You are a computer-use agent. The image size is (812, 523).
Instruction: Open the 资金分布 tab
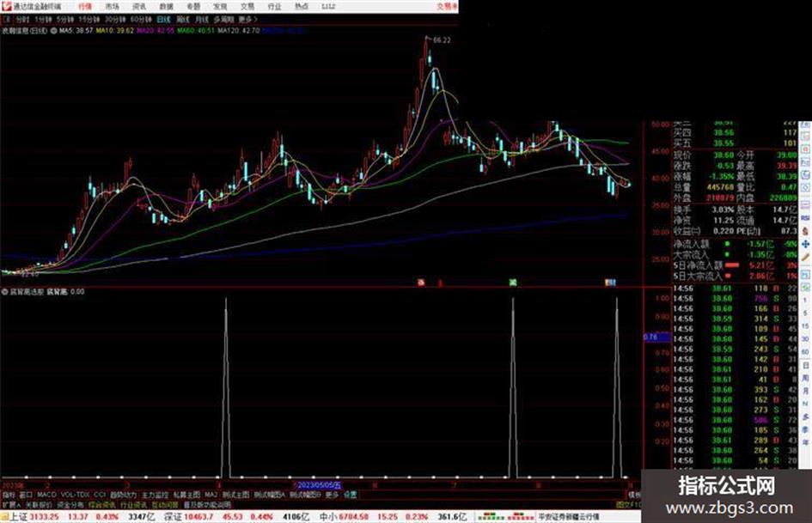coord(70,505)
